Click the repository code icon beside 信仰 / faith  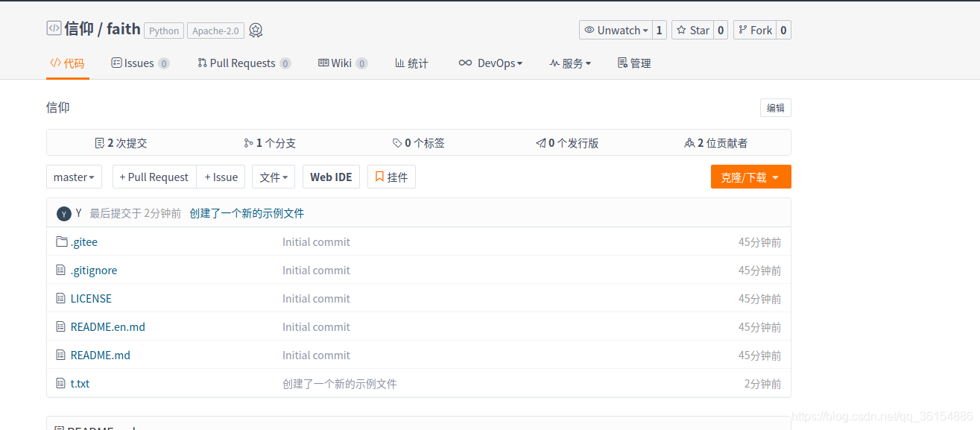pyautogui.click(x=54, y=28)
